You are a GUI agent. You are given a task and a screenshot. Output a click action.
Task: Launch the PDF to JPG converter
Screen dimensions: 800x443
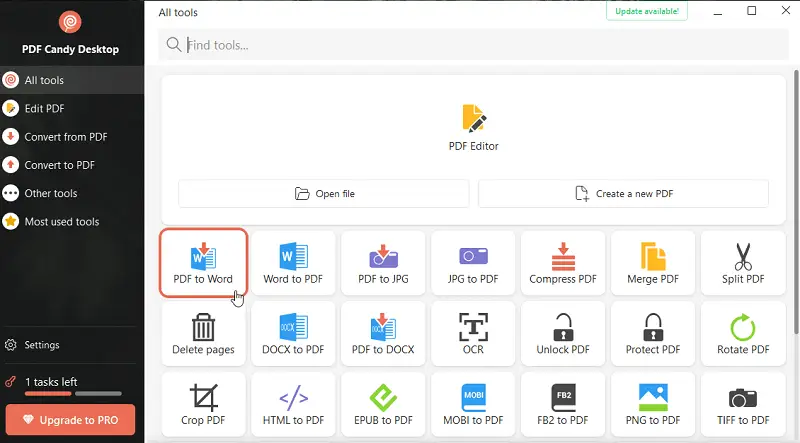click(383, 263)
